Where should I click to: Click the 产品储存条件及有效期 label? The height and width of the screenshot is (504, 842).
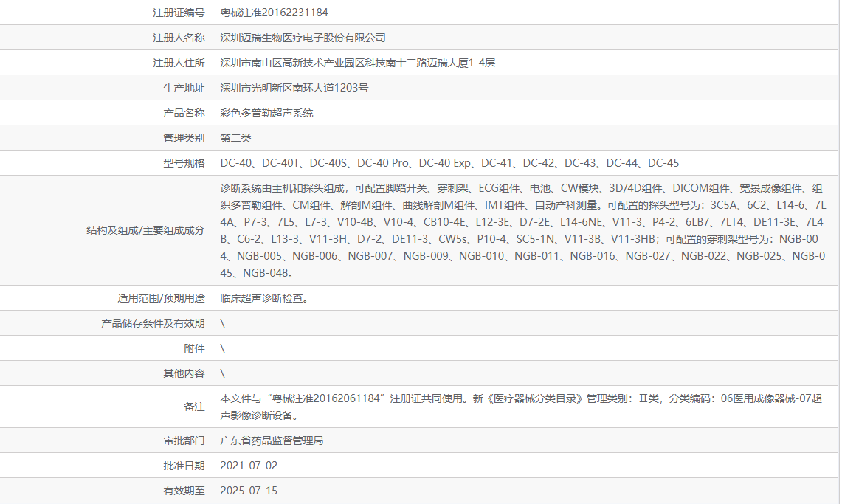click(153, 323)
